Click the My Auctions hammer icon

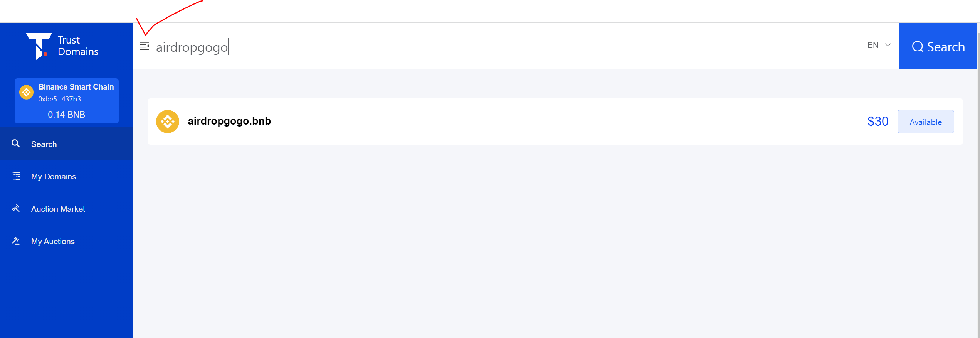(x=16, y=241)
